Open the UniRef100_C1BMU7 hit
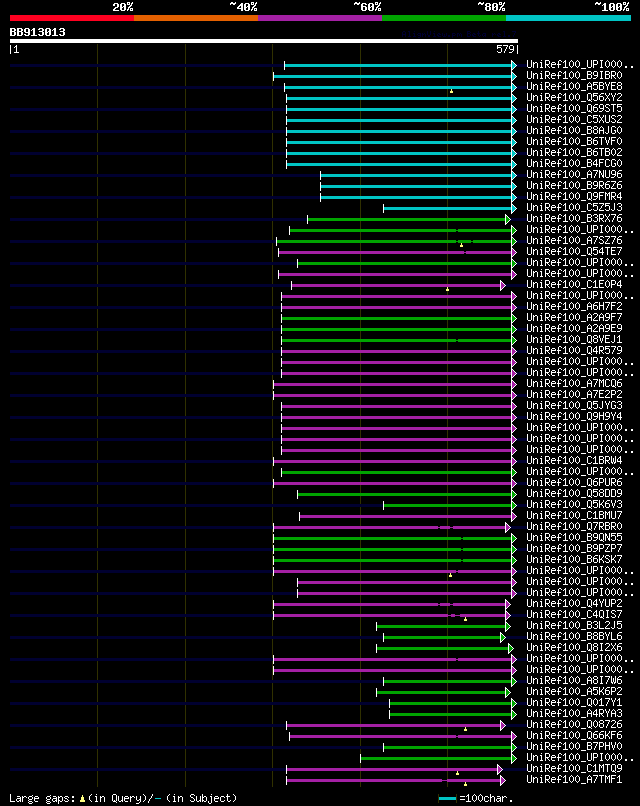The image size is (640, 806). click(574, 516)
